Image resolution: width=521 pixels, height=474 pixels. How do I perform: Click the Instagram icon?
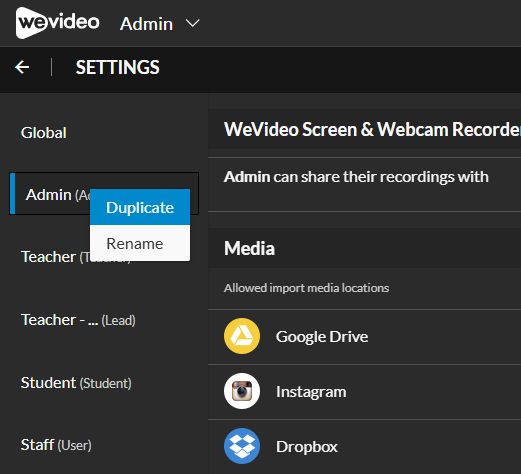tap(242, 391)
